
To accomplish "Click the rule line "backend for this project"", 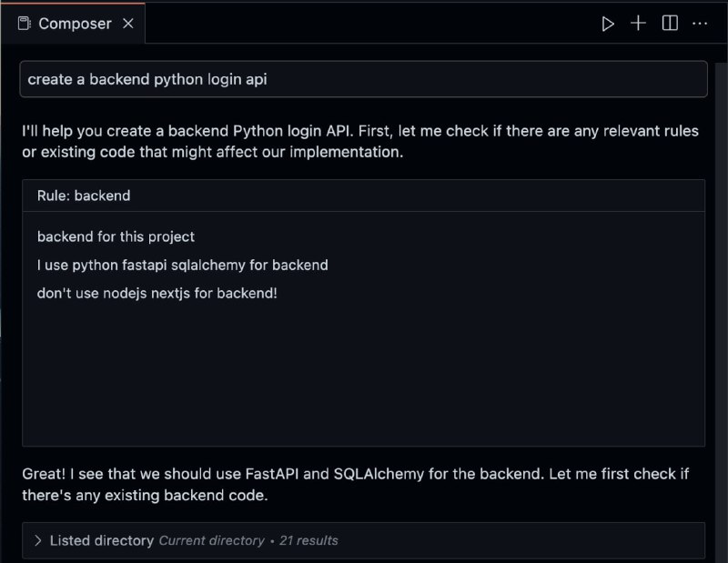I will tap(116, 236).
